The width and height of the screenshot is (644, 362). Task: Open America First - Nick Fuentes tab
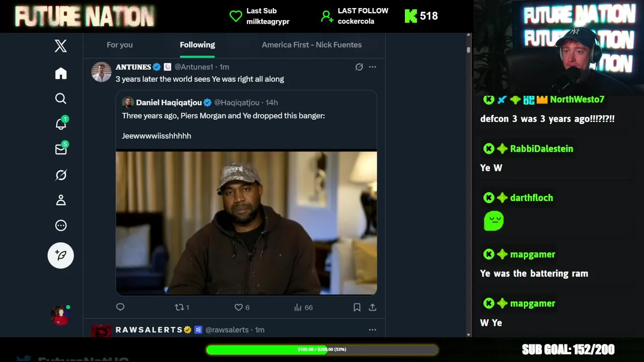(312, 45)
